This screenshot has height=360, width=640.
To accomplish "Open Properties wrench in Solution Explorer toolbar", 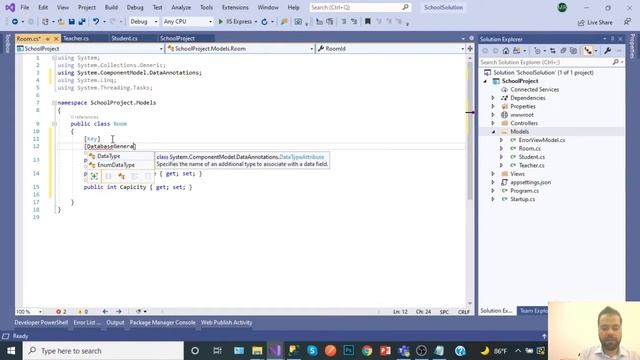I will (607, 51).
